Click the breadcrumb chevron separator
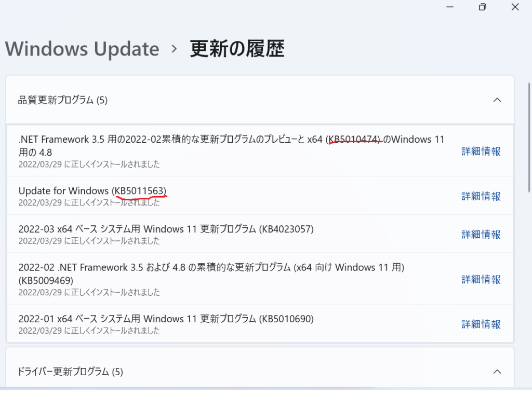Image resolution: width=532 pixels, height=396 pixels. (x=174, y=49)
